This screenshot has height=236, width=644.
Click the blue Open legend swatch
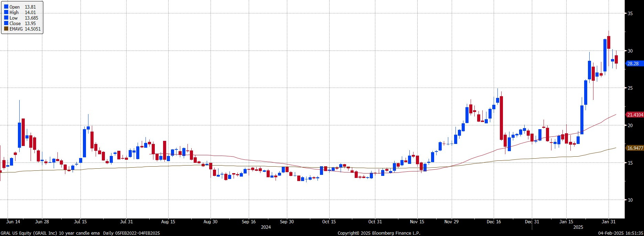point(6,7)
